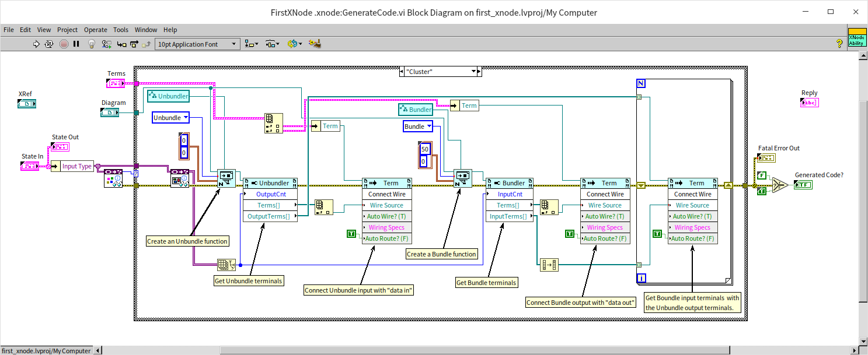Click the Run arrow button
The height and width of the screenshot is (355, 868).
[x=36, y=44]
